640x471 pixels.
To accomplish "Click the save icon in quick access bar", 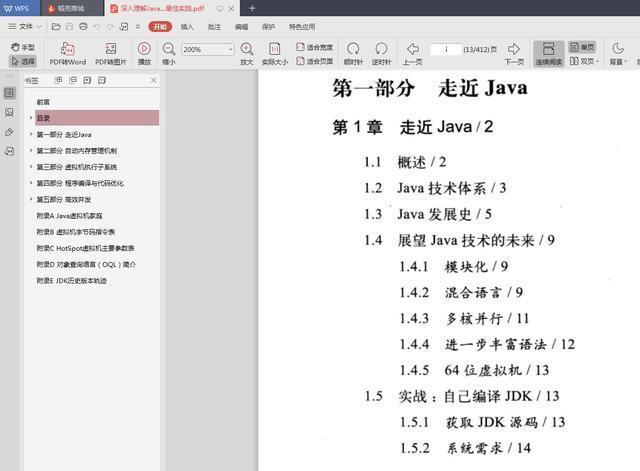I will tap(69, 27).
